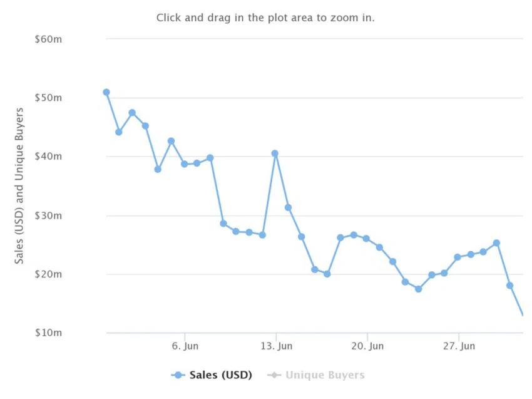Viewport: 532px width, 399px height.
Task: Click the 'Click and drag in the plot area' subtitle
Action: pos(265,18)
